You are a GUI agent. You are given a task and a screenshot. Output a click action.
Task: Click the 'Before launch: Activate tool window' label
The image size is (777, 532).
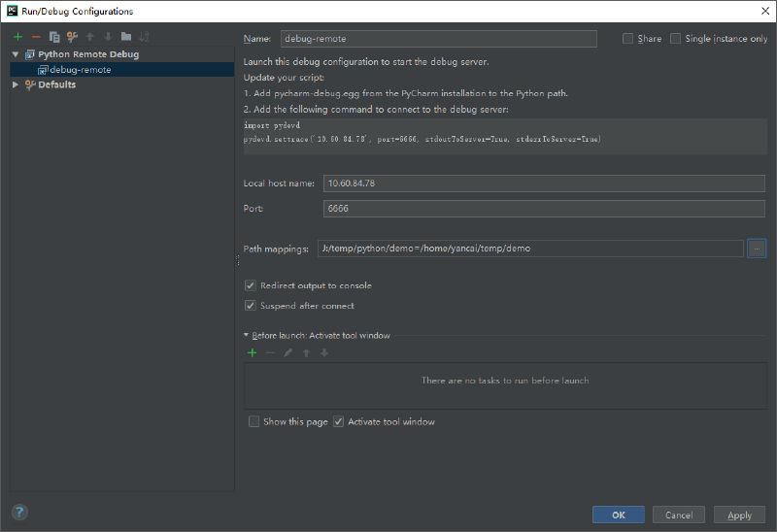click(321, 335)
